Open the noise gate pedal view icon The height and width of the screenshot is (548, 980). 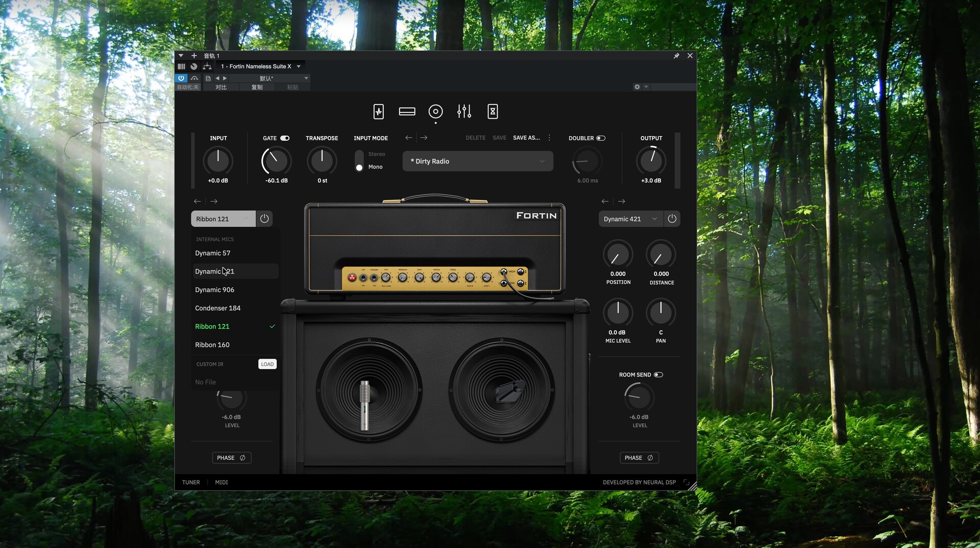click(379, 111)
